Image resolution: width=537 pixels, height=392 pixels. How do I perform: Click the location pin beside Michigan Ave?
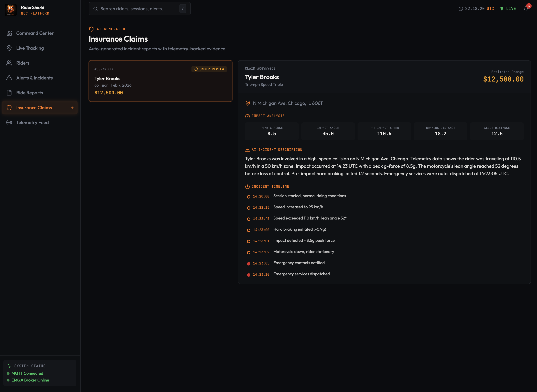248,103
